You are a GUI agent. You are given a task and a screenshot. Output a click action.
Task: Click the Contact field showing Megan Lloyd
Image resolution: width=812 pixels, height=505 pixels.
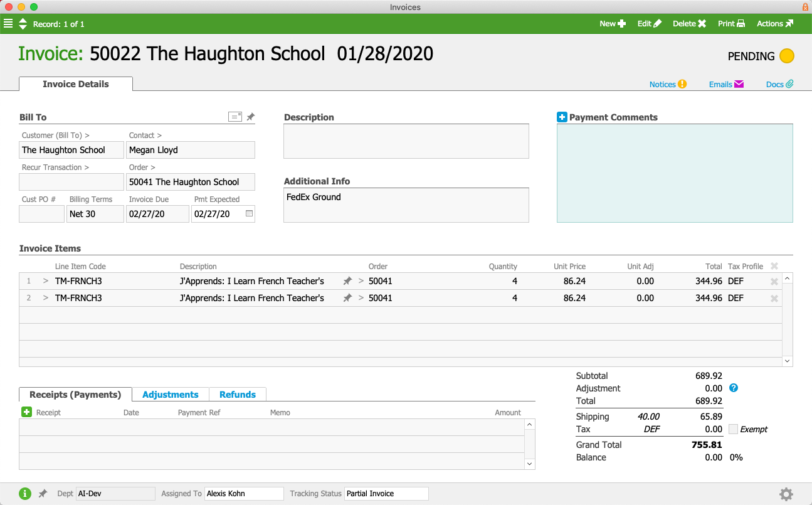[x=191, y=150]
